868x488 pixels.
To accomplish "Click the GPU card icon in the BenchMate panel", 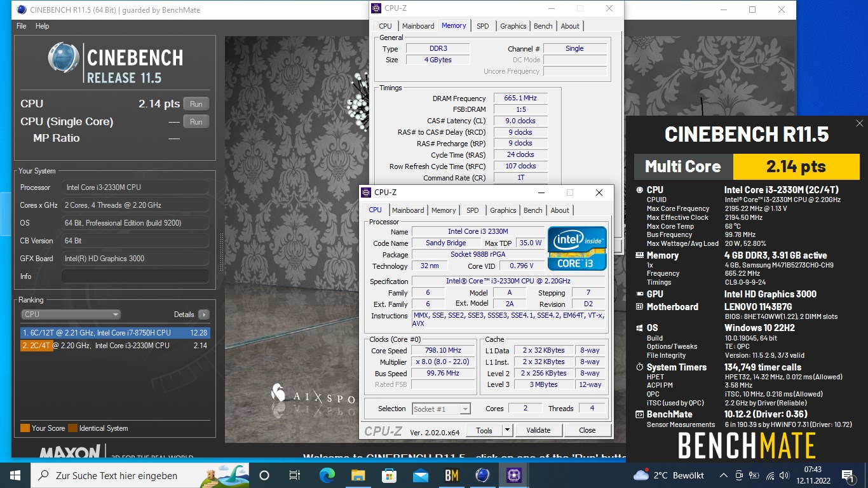I will click(x=639, y=294).
